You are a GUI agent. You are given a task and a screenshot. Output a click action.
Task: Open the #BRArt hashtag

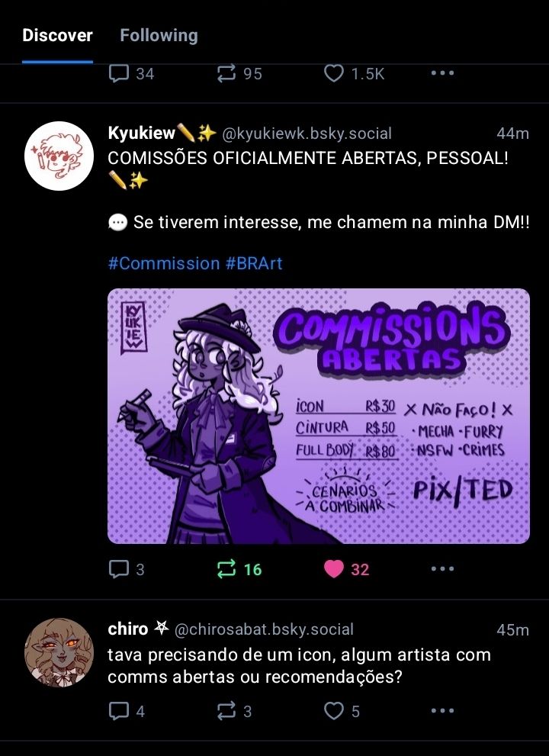click(x=254, y=264)
